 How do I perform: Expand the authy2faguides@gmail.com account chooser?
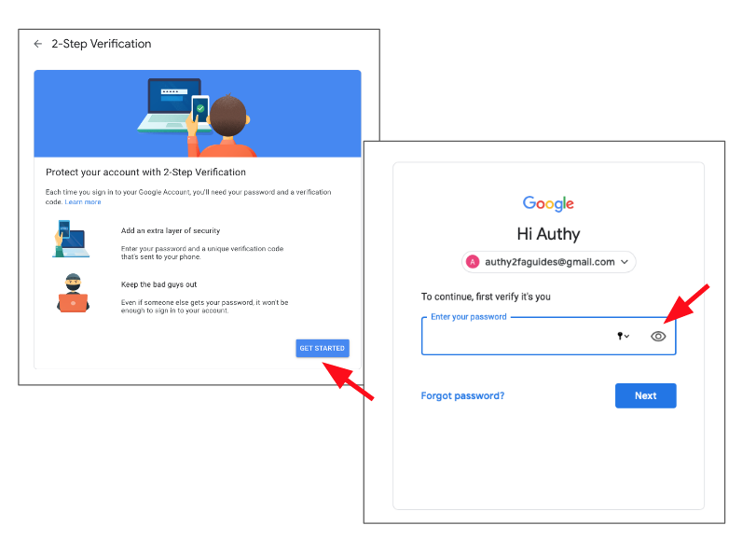pyautogui.click(x=549, y=262)
